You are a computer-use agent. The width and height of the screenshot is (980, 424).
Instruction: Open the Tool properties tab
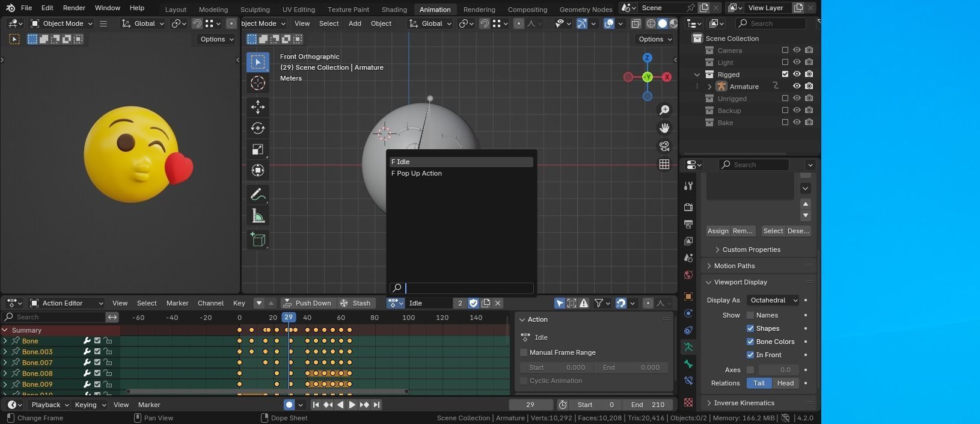(688, 186)
